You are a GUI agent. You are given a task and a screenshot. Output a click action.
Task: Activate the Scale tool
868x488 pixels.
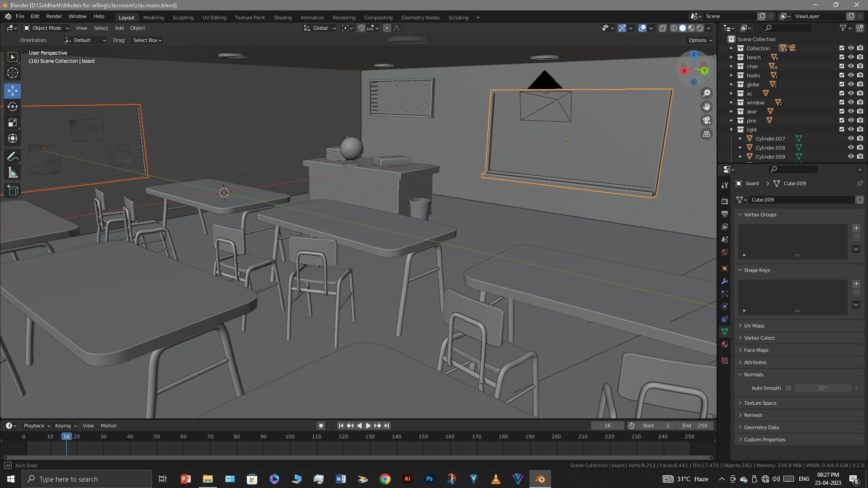click(13, 123)
